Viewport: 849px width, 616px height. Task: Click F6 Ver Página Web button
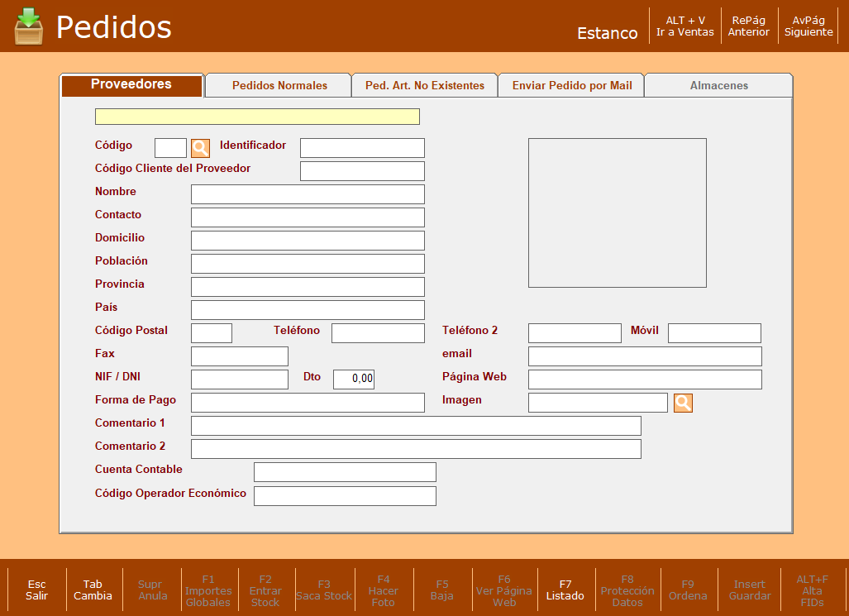[504, 590]
